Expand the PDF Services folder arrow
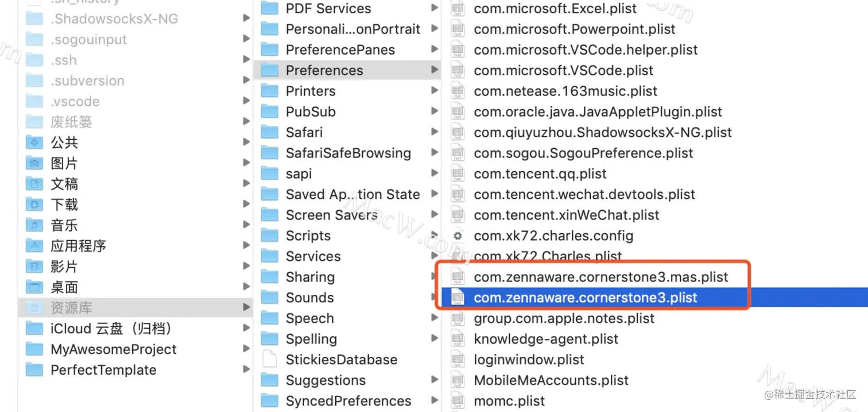 click(x=435, y=8)
